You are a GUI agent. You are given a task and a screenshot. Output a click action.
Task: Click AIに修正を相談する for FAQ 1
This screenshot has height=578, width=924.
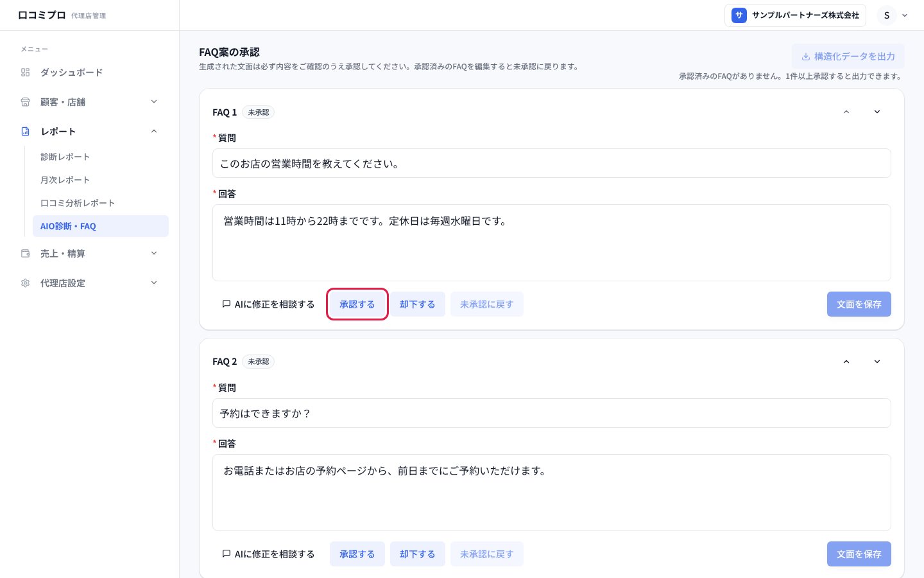(x=268, y=304)
